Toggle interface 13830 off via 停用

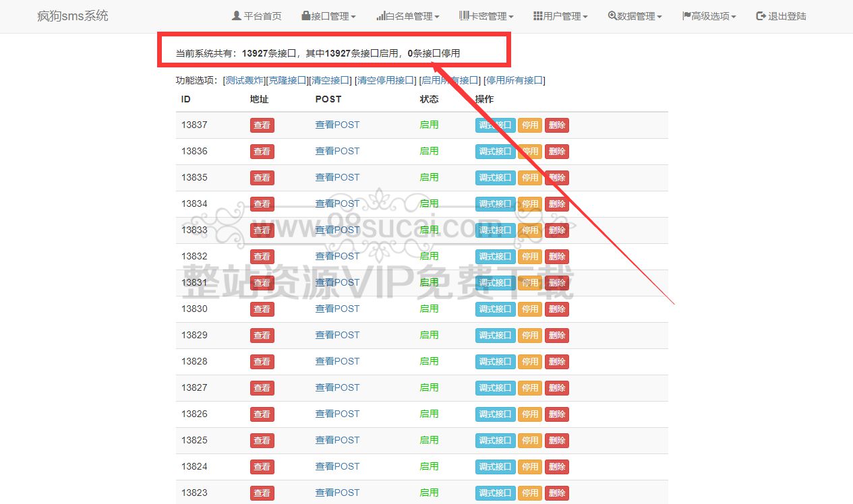pos(530,309)
